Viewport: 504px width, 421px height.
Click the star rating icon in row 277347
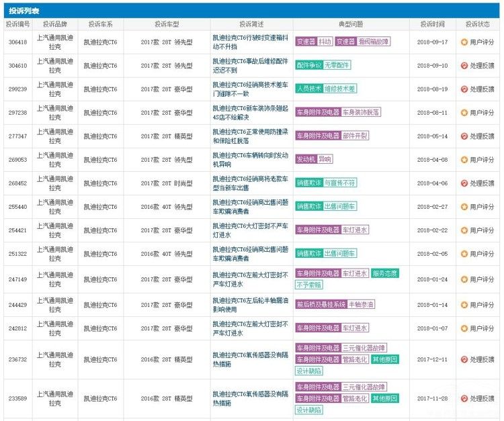tap(464, 136)
